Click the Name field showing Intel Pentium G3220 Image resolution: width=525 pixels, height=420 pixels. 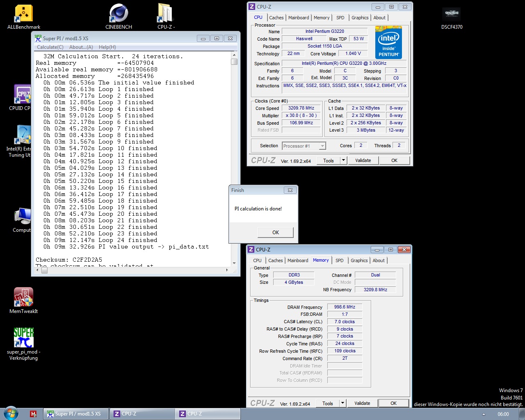[325, 31]
